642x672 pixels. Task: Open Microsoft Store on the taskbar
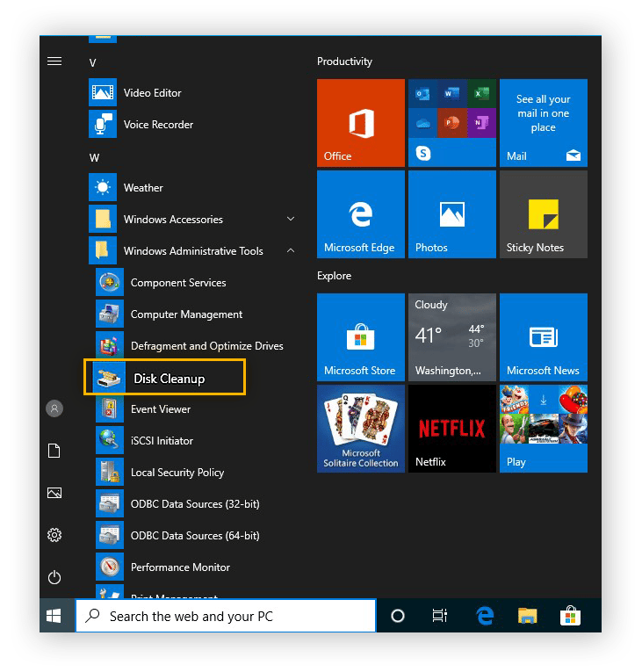tap(571, 616)
